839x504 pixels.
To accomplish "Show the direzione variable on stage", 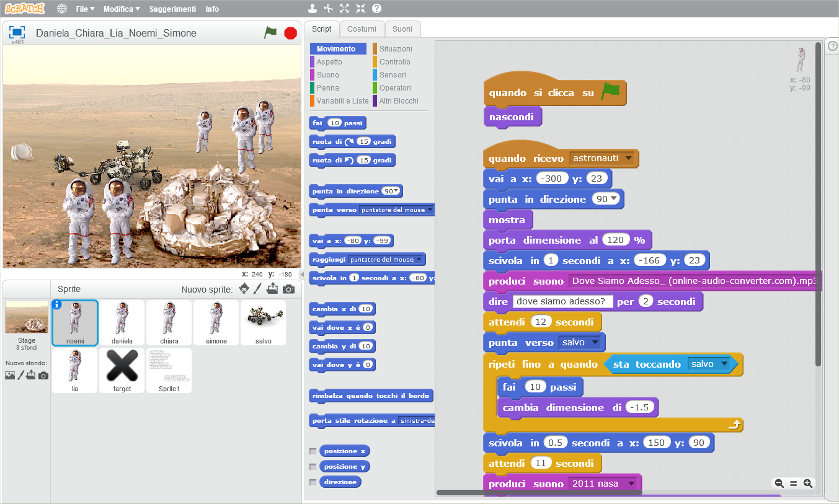I will pos(313,482).
